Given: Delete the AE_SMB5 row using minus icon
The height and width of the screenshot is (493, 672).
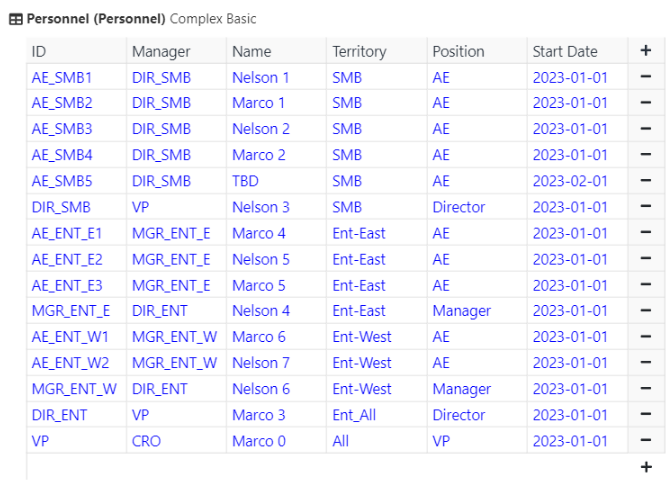Looking at the screenshot, I should 646,180.
